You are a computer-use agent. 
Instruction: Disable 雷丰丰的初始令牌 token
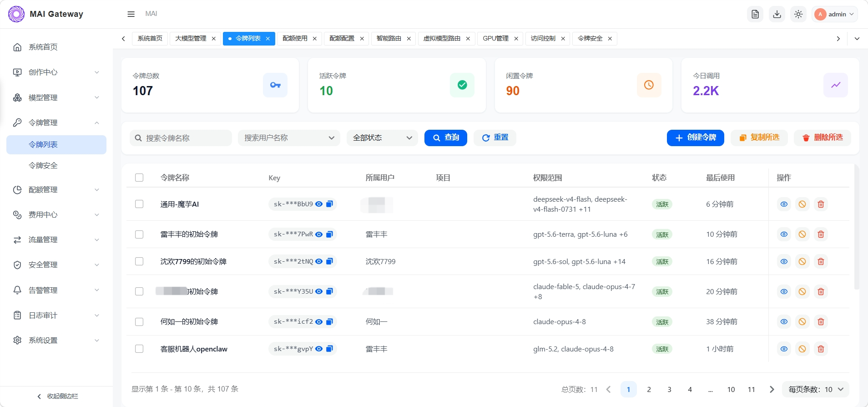click(802, 234)
